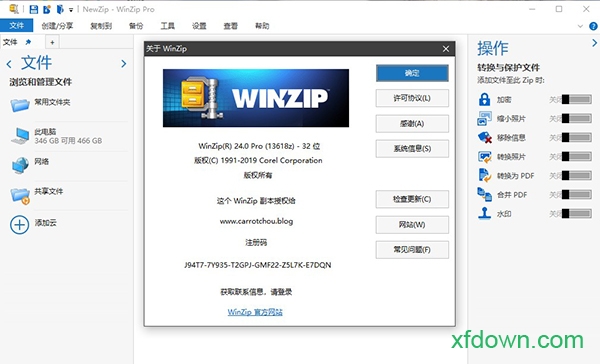Image resolution: width=600 pixels, height=364 pixels.
Task: Open the 设置 ribbon tab
Action: tap(199, 26)
